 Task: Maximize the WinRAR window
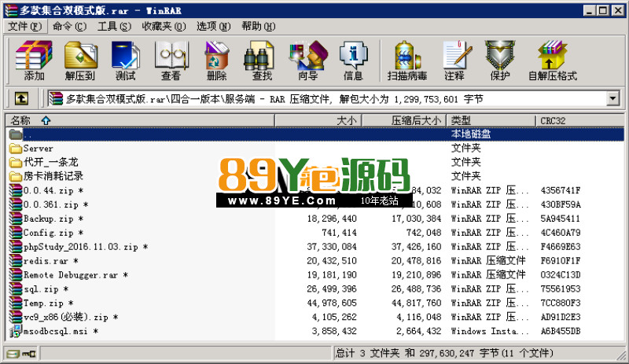(603, 10)
